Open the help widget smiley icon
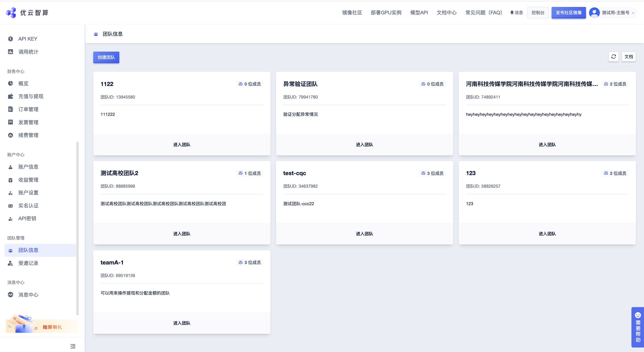This screenshot has width=644, height=352. click(x=638, y=315)
